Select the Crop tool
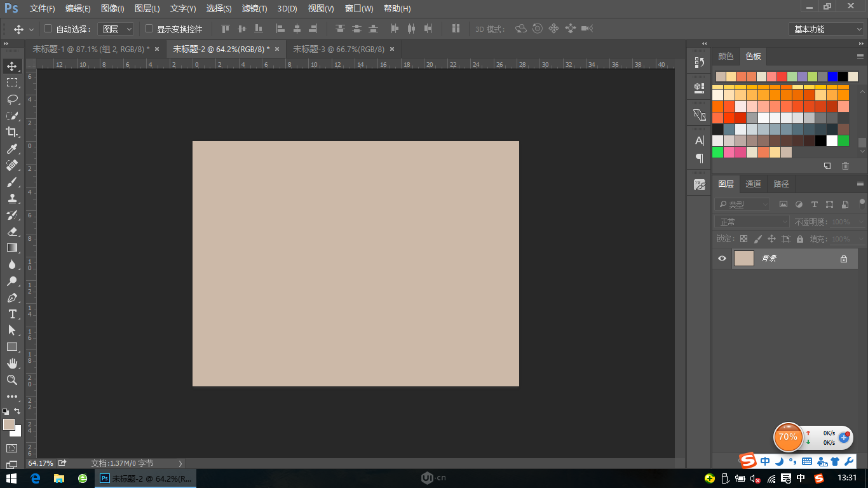868x488 pixels. pos(12,132)
